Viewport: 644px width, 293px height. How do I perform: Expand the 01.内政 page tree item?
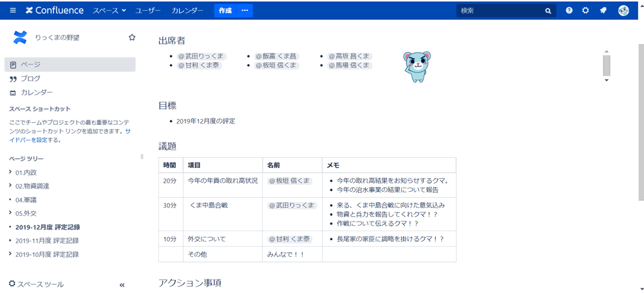coord(10,173)
